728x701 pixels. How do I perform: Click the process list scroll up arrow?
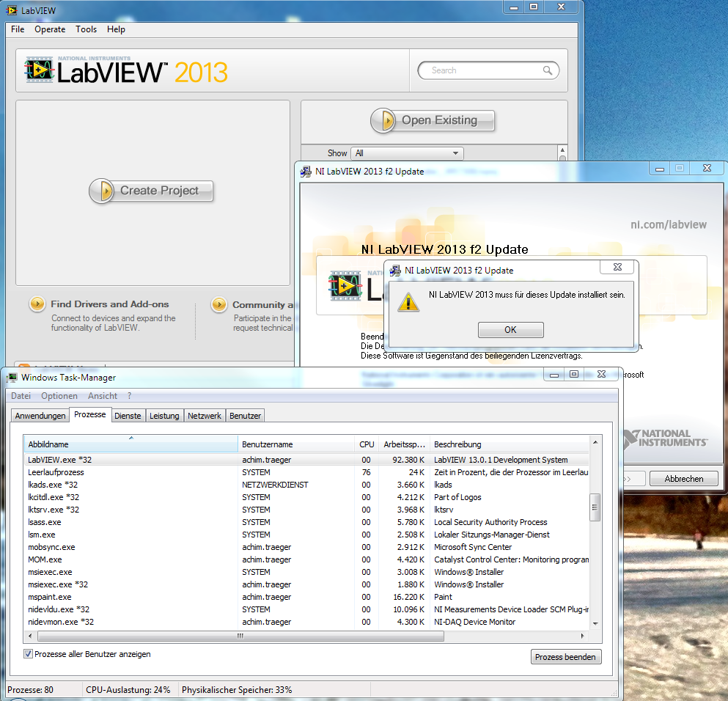[x=595, y=442]
